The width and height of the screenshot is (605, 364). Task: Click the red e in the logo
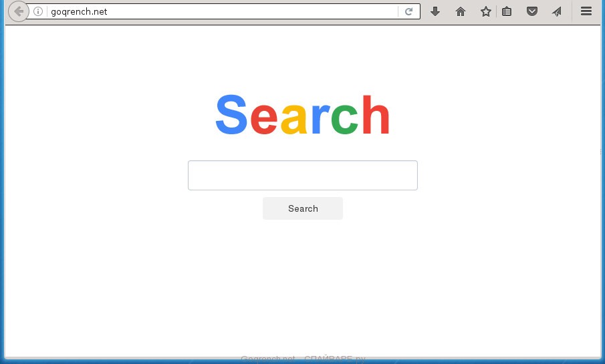[264, 119]
